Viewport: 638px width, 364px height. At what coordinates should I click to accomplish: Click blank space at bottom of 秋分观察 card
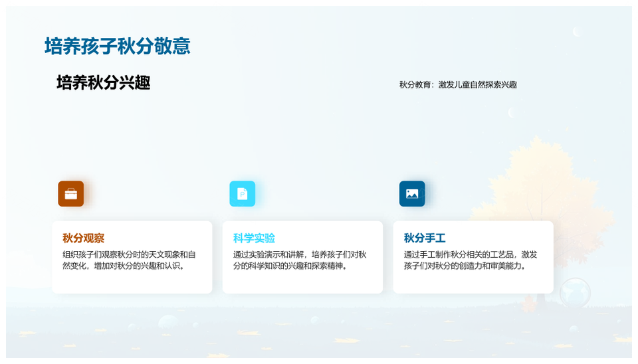132,283
